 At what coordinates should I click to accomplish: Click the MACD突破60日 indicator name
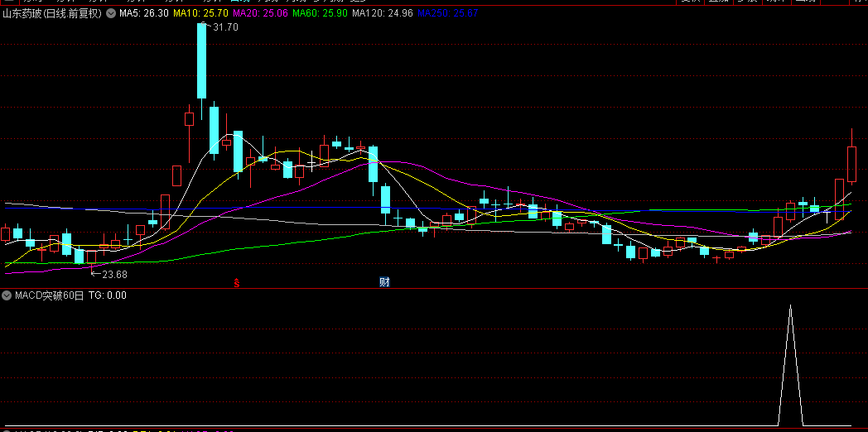point(49,295)
